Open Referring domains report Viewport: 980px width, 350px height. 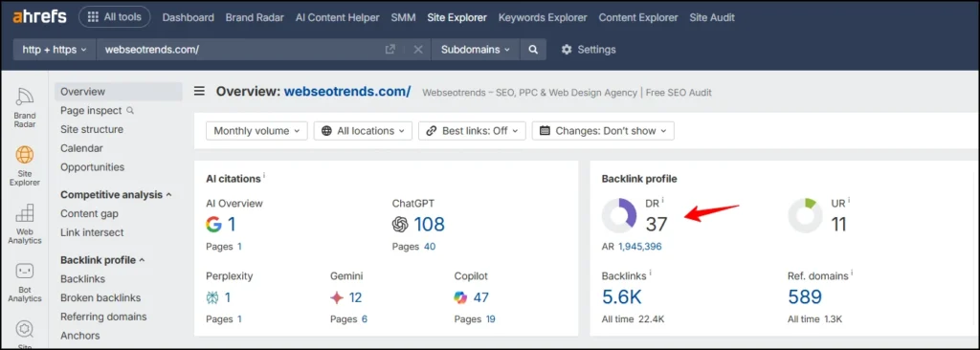pos(103,317)
